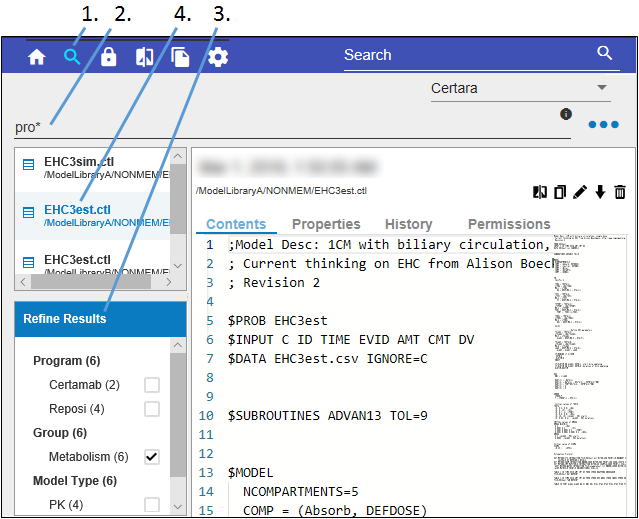This screenshot has width=639, height=519.
Task: Click Model Type (6) filter heading
Action: tap(75, 481)
